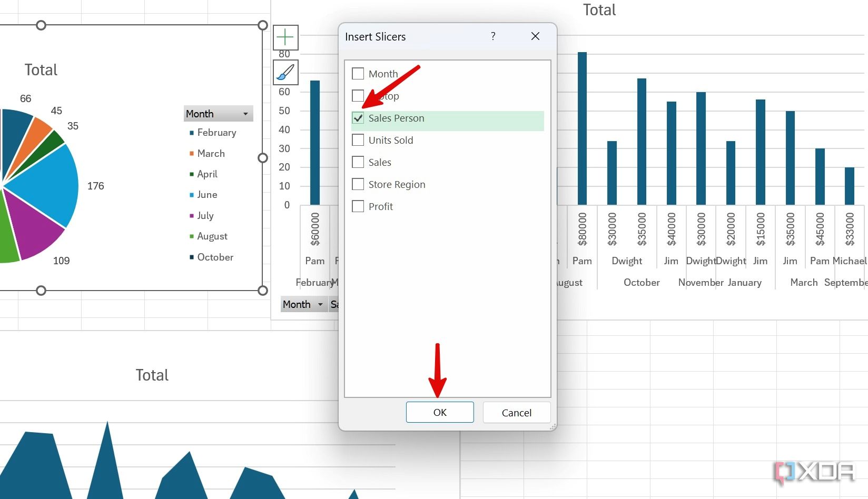Click the Insert Slicers dialog resize grip
This screenshot has height=499, width=868.
552,426
